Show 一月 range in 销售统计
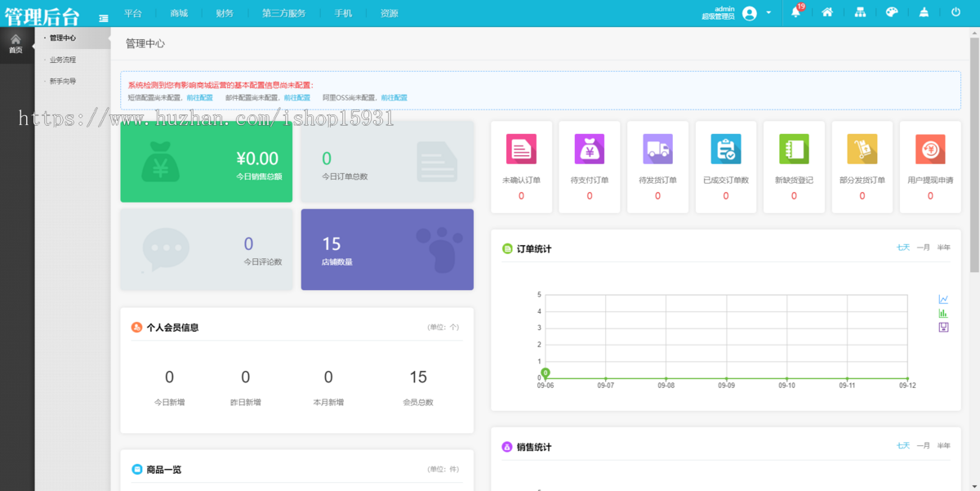The width and height of the screenshot is (980, 491). click(x=923, y=445)
